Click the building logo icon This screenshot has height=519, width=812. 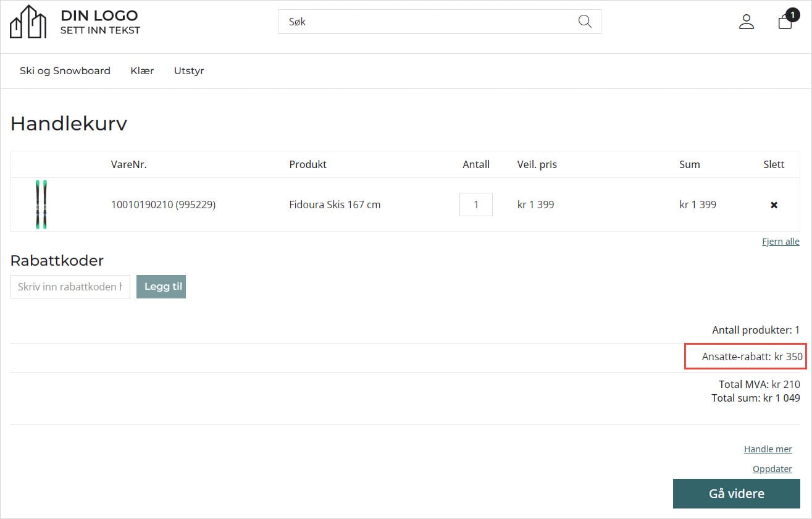point(28,22)
